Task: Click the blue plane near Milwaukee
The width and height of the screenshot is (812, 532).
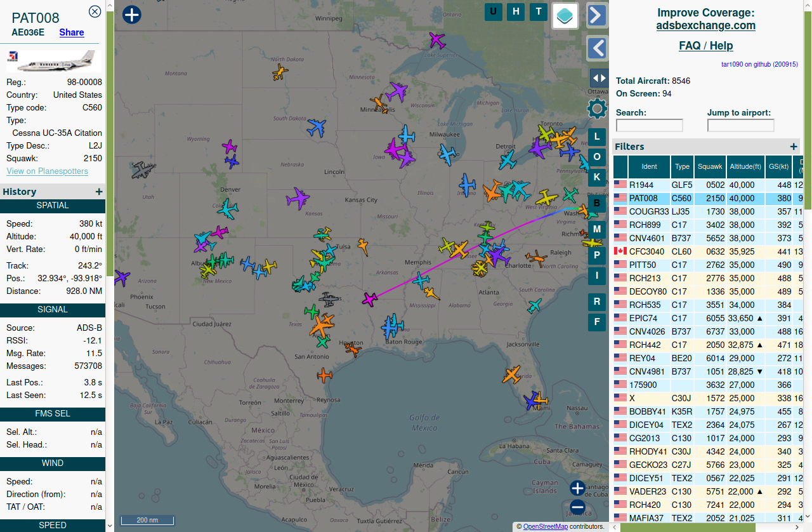Action: [448, 154]
